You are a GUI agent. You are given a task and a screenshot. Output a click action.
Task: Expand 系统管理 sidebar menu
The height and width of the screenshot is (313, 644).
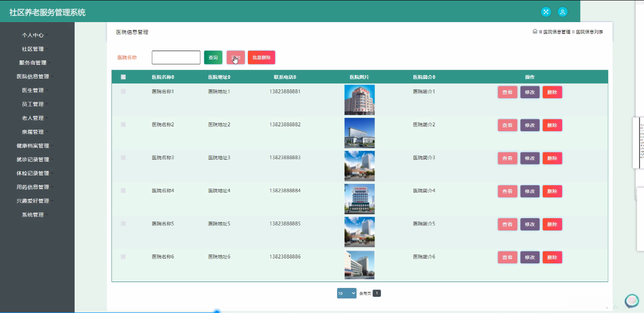[x=33, y=215]
